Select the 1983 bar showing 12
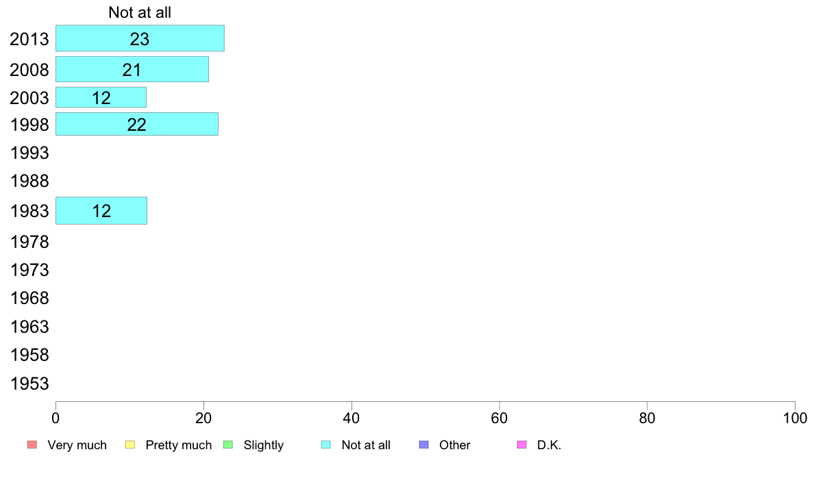 point(101,211)
